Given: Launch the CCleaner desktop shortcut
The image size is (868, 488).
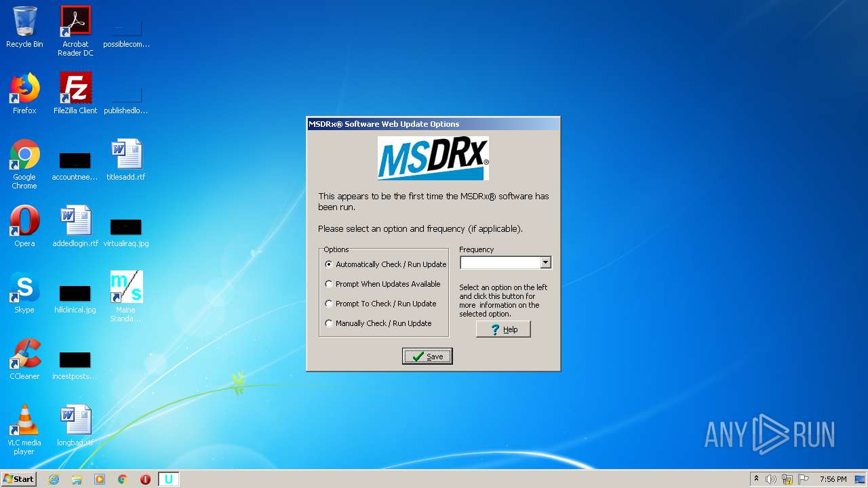Looking at the screenshot, I should pos(24,359).
